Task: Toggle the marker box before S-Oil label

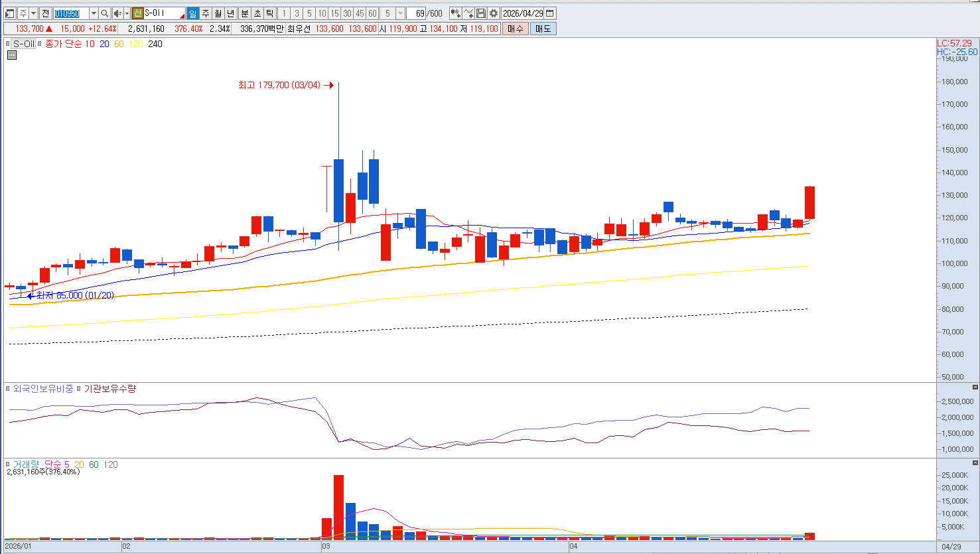Action: tap(8, 44)
